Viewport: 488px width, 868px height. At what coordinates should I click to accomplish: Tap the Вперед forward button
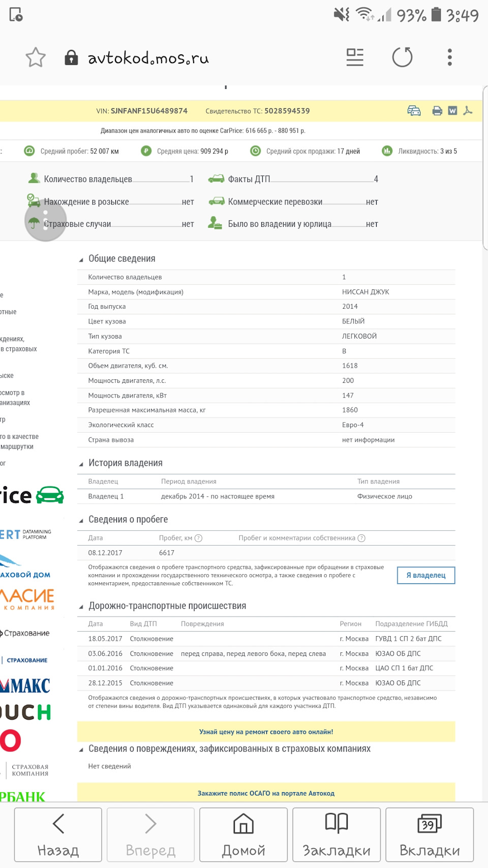pyautogui.click(x=150, y=834)
